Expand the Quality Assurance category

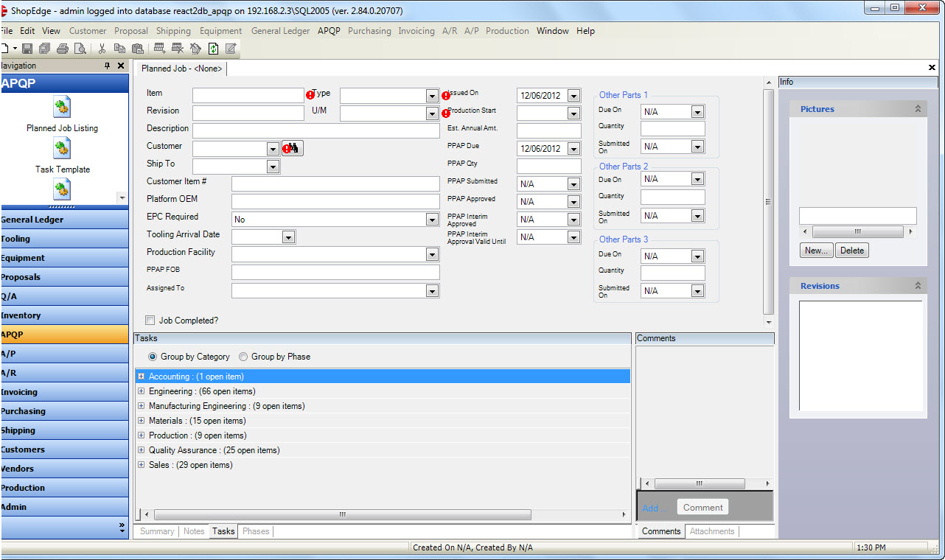pos(142,450)
